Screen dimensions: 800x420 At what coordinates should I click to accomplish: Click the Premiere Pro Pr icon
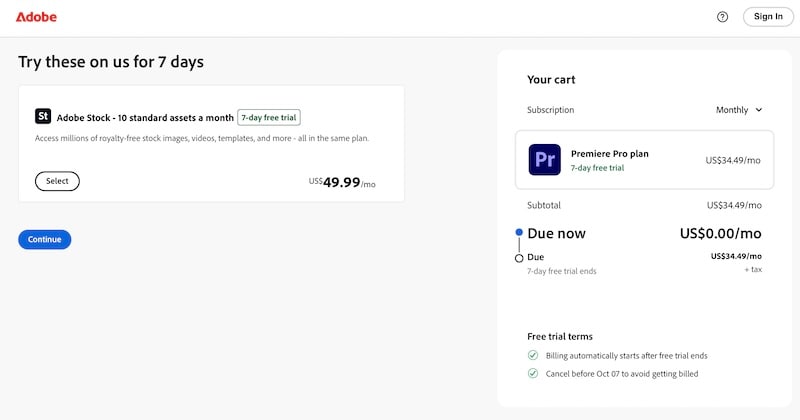[545, 159]
